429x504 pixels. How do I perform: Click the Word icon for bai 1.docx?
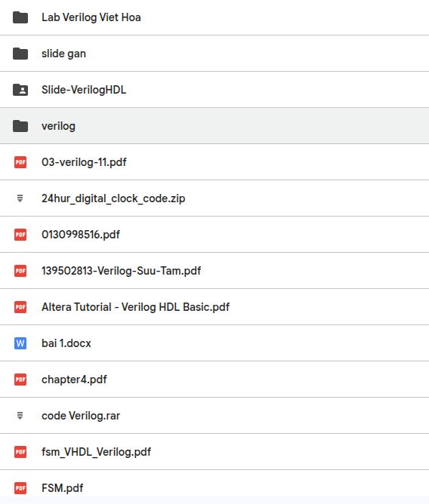20,343
